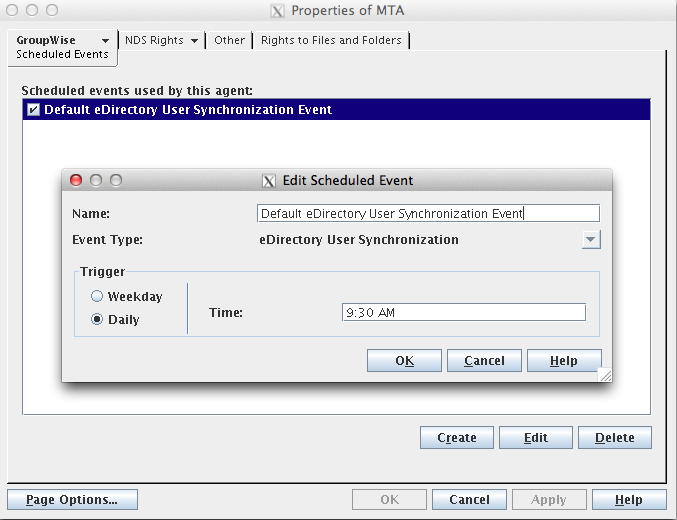This screenshot has height=520, width=677.
Task: Expand the NDS Rights tab dropdown arrow
Action: coord(194,41)
